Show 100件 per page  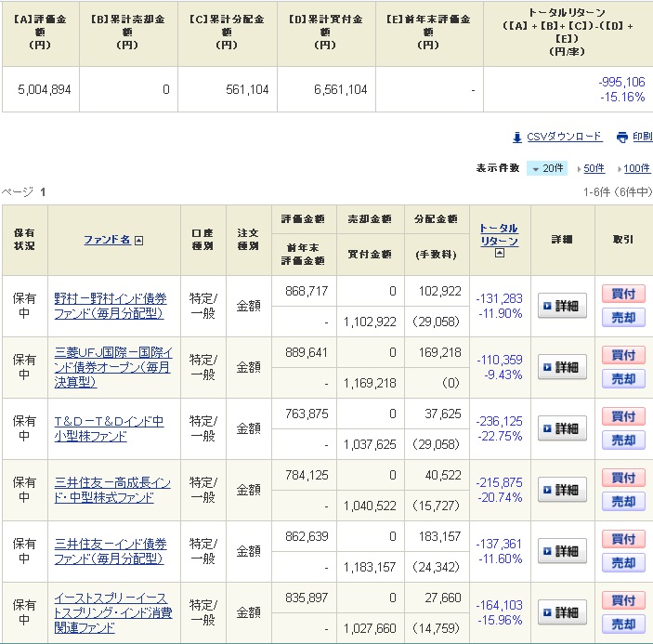(636, 168)
